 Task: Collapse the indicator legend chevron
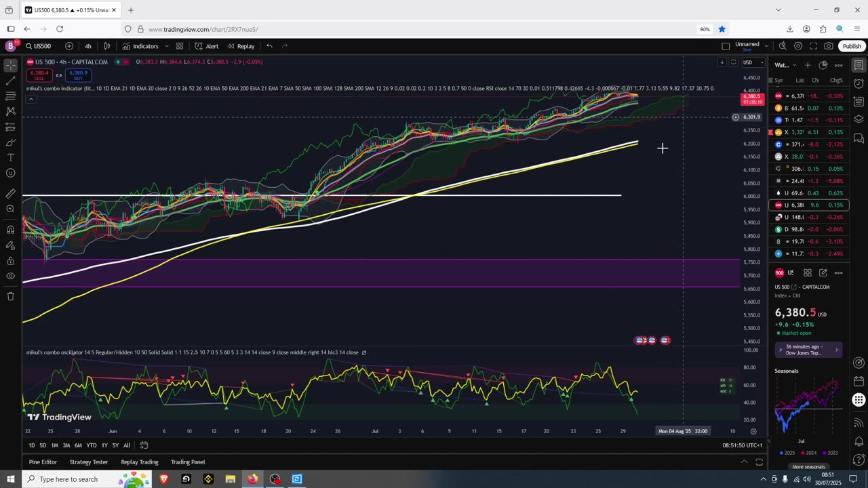31,99
